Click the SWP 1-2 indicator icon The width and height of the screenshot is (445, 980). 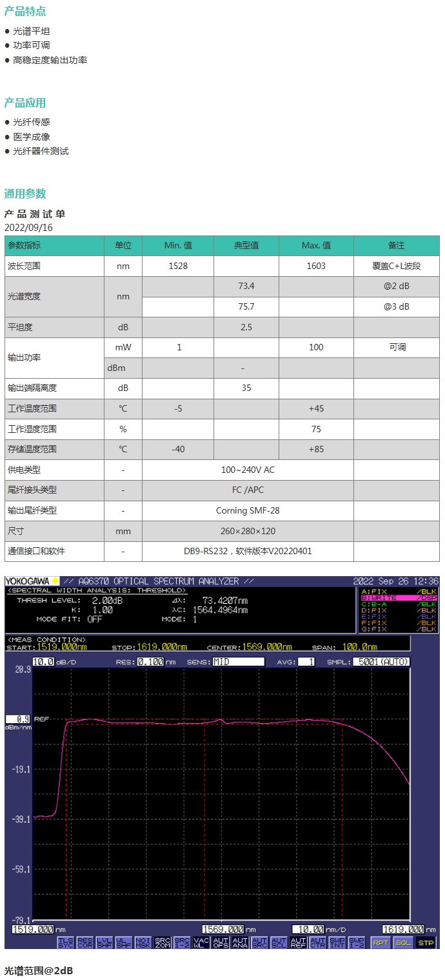(356, 942)
